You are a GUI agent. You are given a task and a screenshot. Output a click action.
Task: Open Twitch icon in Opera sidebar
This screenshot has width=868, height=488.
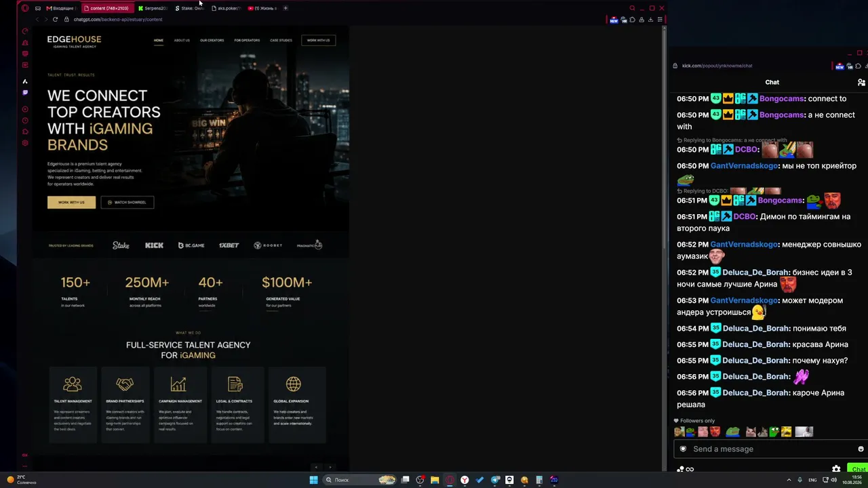click(25, 93)
